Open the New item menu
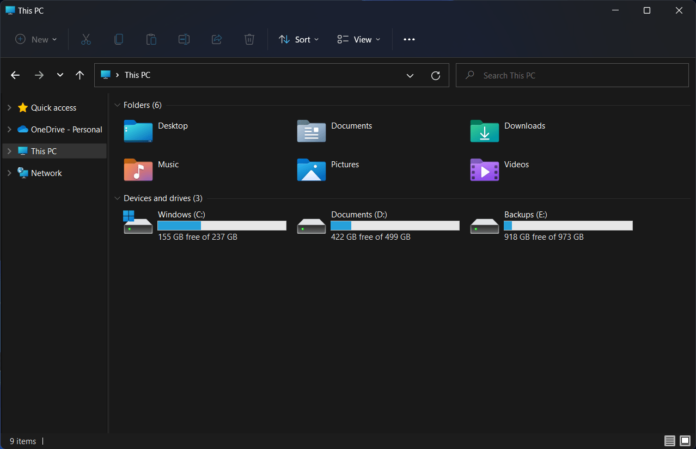The height and width of the screenshot is (449, 696). tap(36, 39)
